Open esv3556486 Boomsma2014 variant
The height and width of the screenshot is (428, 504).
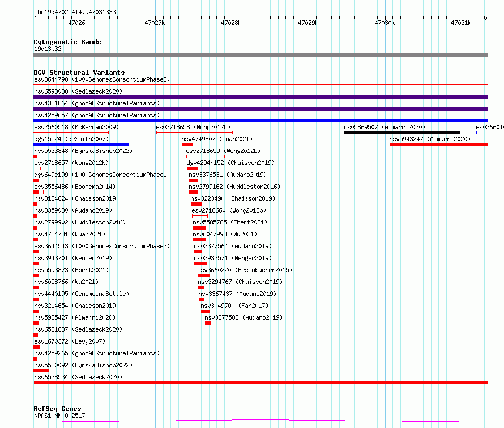[x=75, y=187]
